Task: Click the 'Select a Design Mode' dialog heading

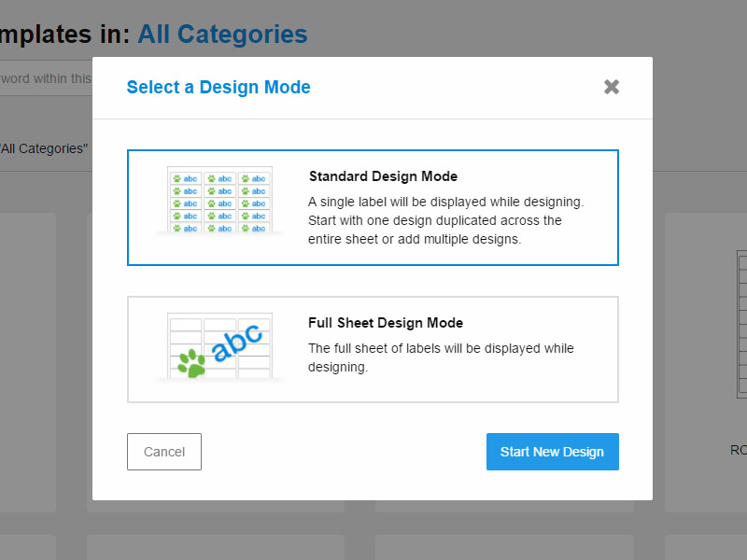Action: tap(218, 87)
